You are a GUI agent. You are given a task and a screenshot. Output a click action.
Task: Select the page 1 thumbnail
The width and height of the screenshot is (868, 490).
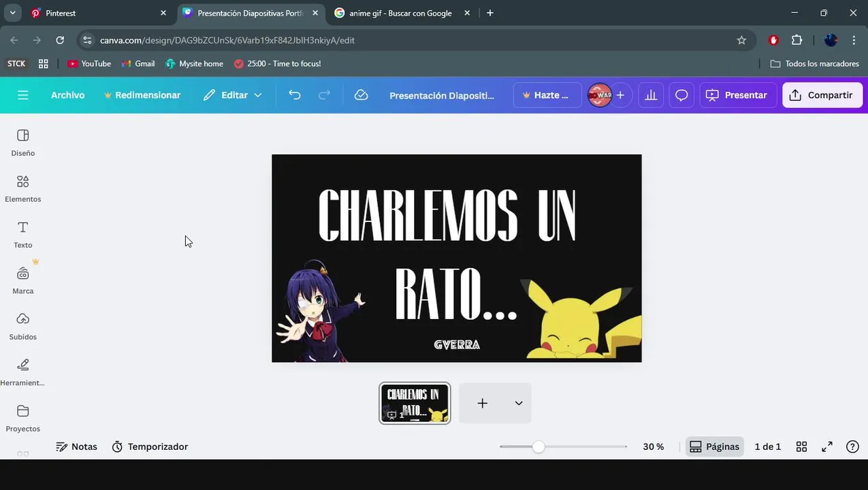click(x=415, y=403)
